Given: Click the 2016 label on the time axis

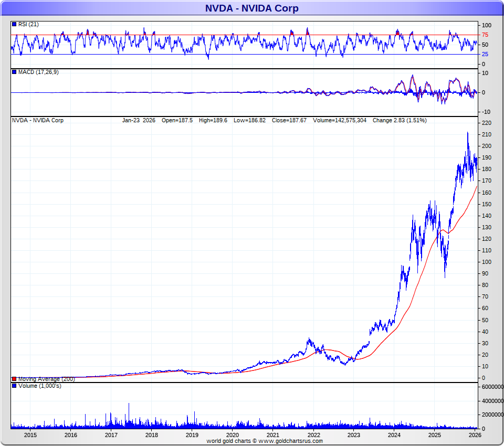Looking at the screenshot, I should [71, 435].
